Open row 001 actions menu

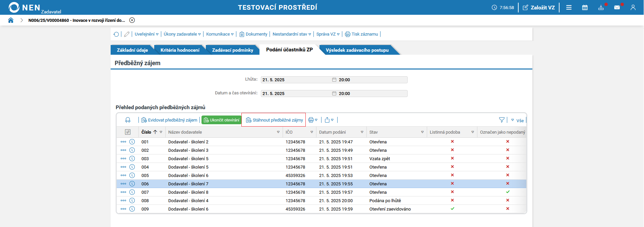coord(123,142)
